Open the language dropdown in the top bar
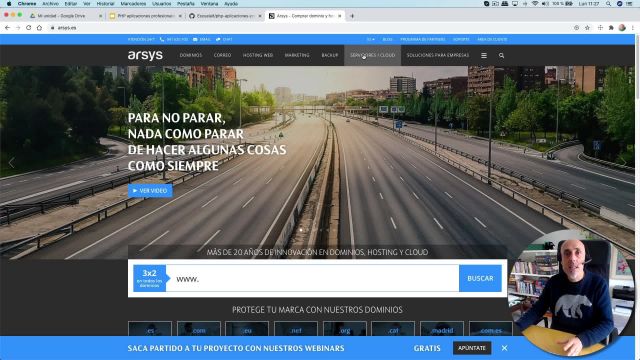 (370, 40)
